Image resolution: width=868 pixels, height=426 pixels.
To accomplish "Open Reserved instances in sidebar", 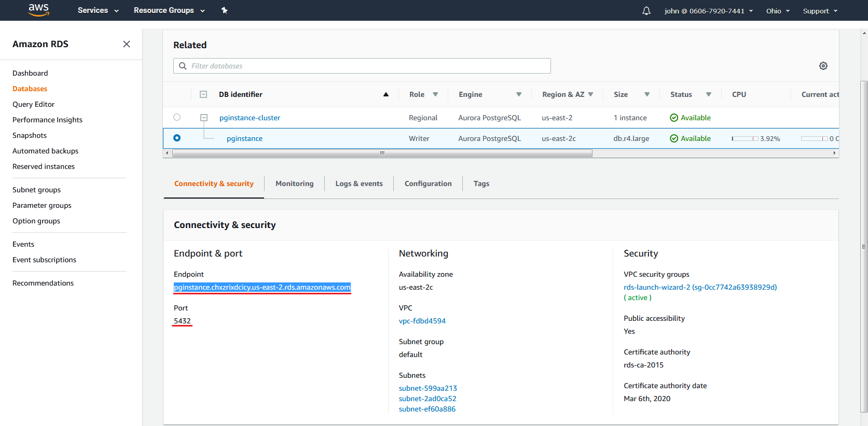I will 44,166.
